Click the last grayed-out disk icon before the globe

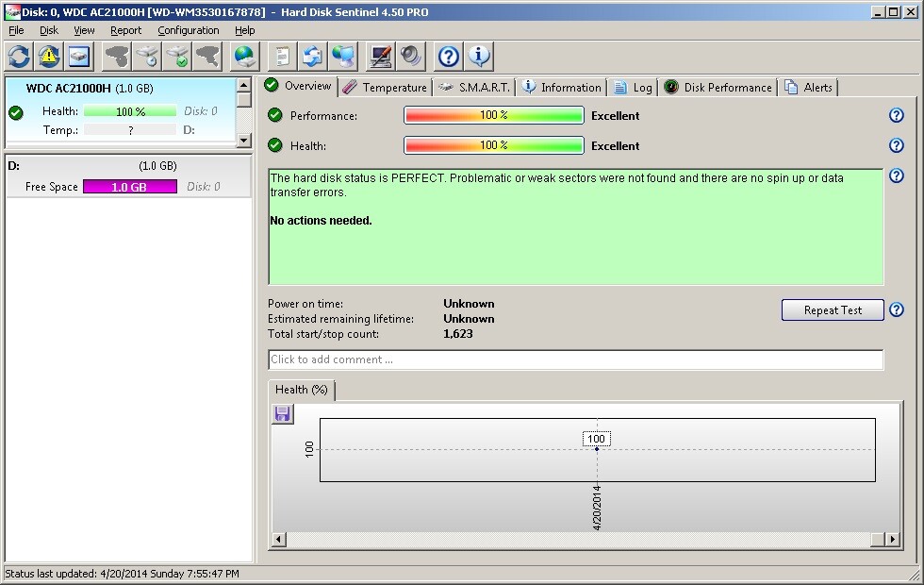[207, 57]
